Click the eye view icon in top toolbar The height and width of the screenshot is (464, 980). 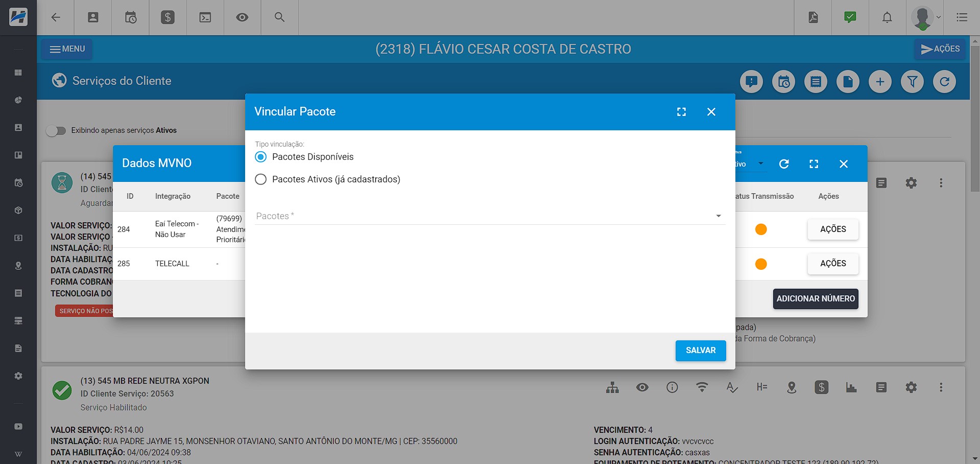(x=242, y=17)
